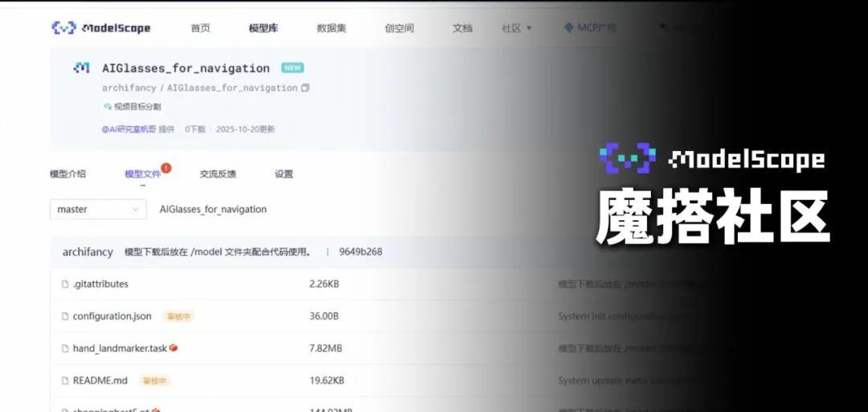
Task: Open 数据集 in the top navigation
Action: pos(331,28)
